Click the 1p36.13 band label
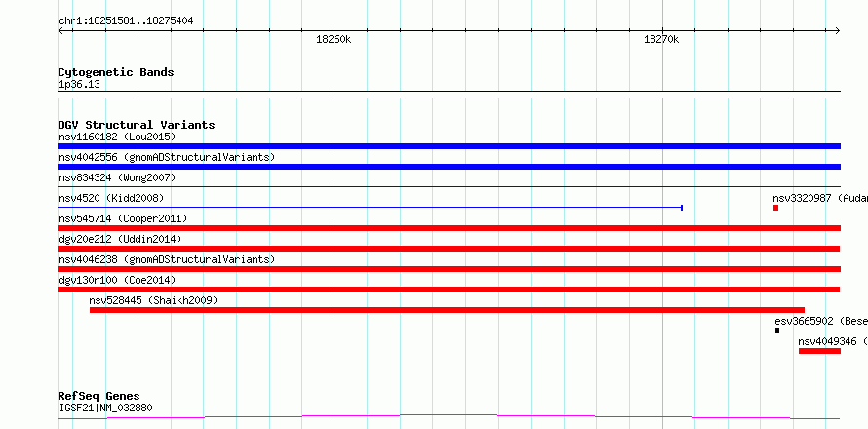 click(x=79, y=85)
